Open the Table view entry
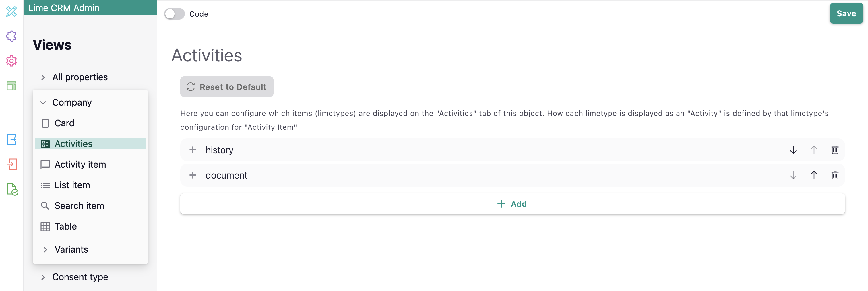The width and height of the screenshot is (868, 291). (66, 226)
